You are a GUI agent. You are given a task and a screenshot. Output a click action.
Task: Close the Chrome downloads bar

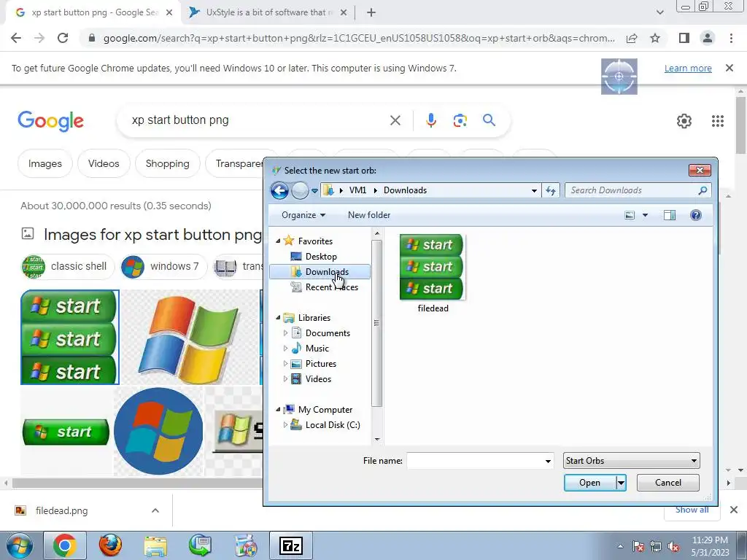734,510
